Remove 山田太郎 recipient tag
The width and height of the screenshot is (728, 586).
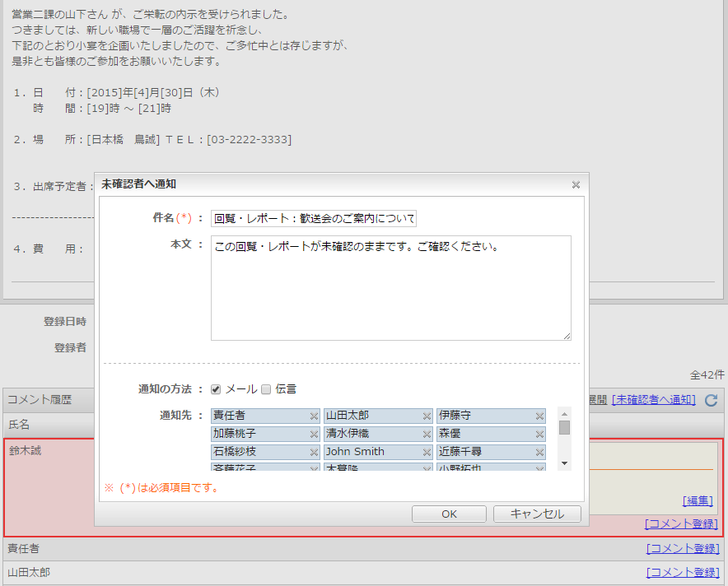pos(427,416)
